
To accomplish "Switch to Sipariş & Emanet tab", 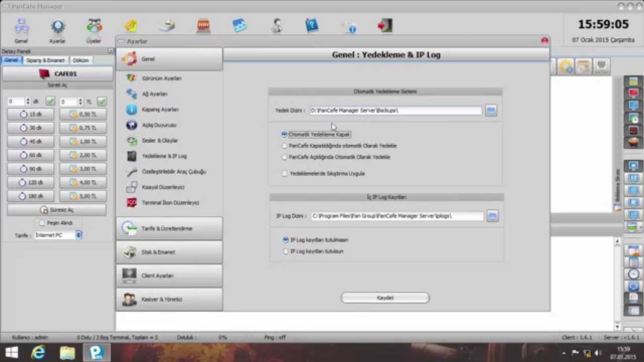I will pos(45,60).
